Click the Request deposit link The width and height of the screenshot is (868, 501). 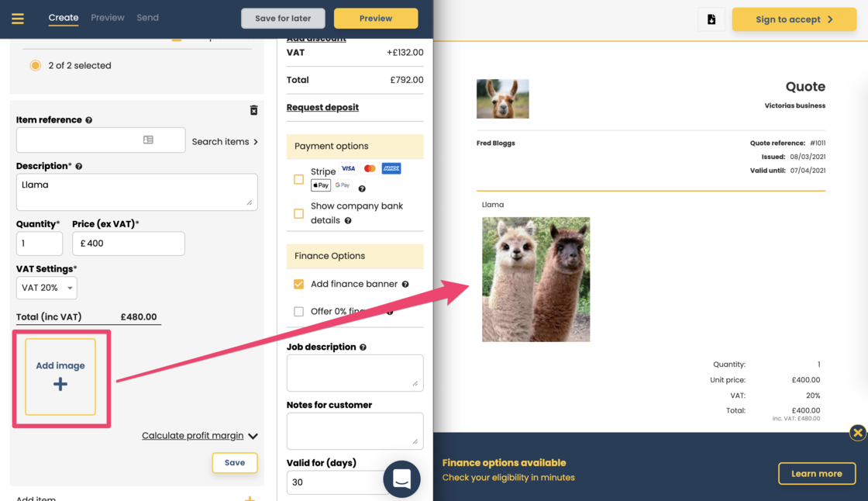322,108
